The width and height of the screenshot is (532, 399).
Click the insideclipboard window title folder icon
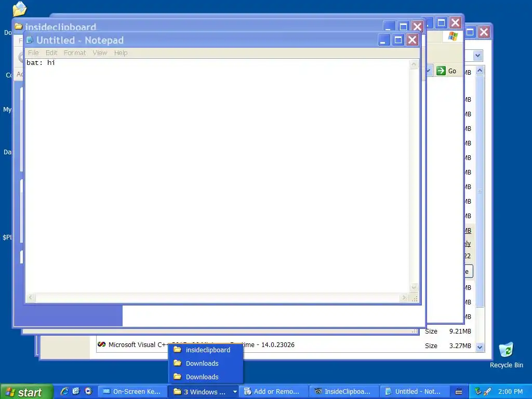(x=19, y=26)
